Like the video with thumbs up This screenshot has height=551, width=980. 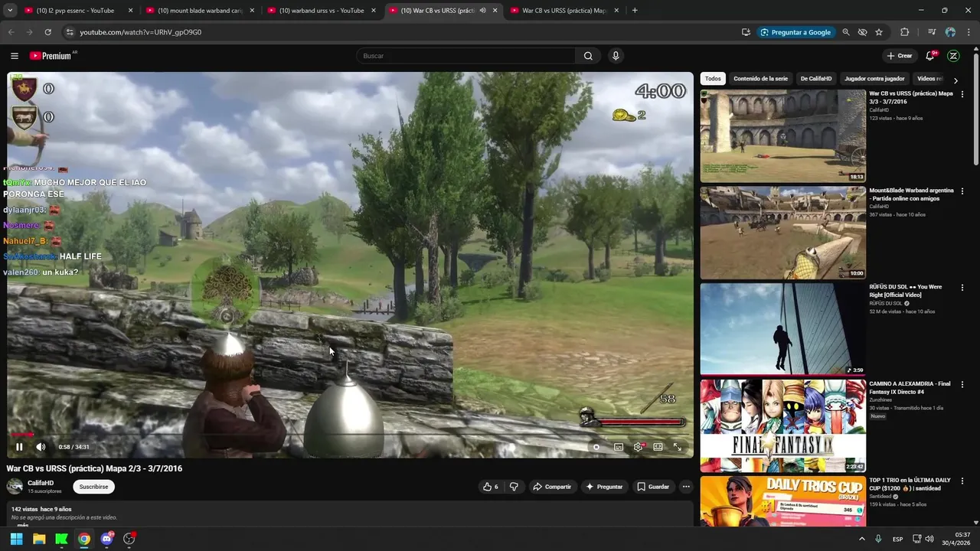click(x=490, y=487)
